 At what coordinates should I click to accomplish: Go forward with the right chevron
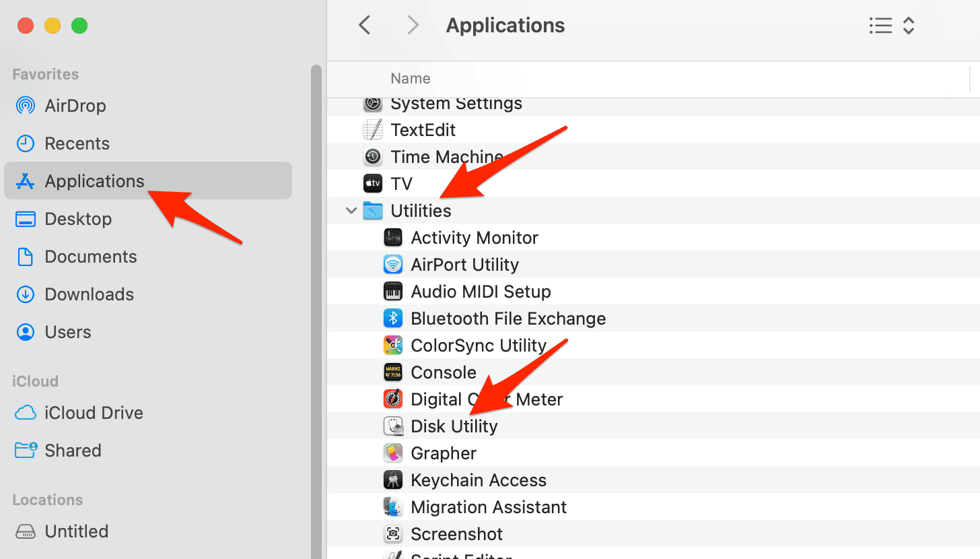pos(413,26)
